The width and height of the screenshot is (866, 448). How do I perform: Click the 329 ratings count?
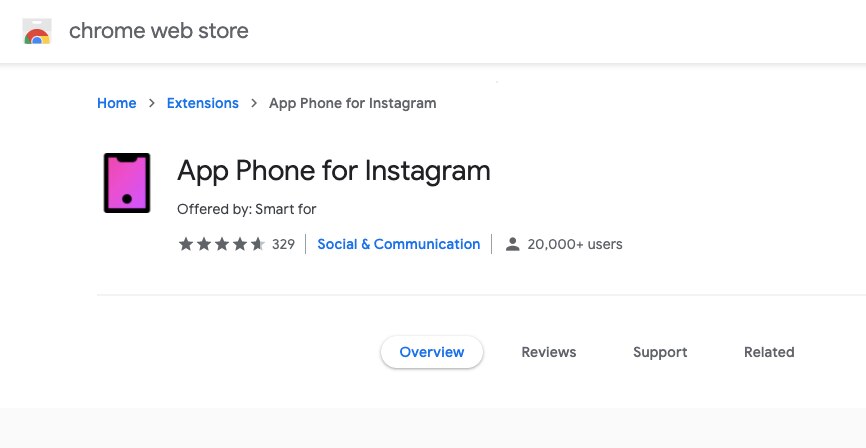(283, 244)
